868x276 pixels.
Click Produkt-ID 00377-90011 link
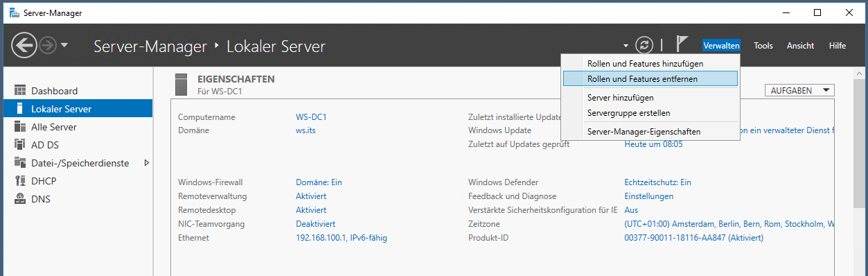tap(693, 238)
